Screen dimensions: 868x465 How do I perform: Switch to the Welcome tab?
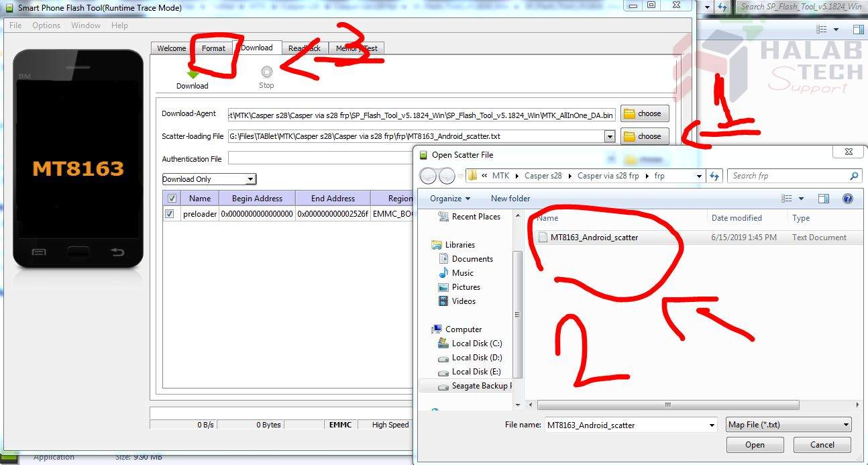pos(171,48)
